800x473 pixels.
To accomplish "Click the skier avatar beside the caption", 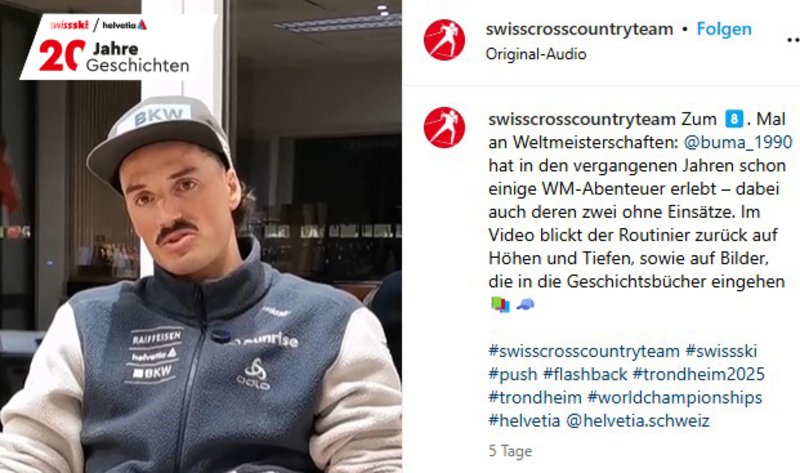I will pyautogui.click(x=444, y=128).
